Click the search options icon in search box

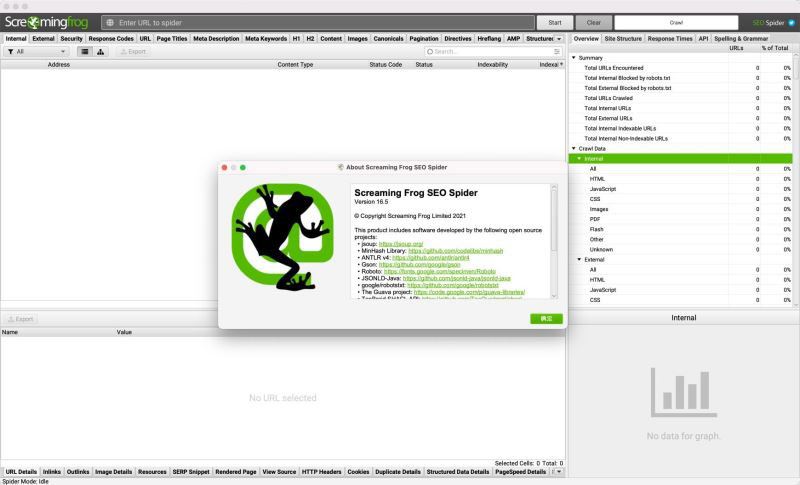[557, 52]
